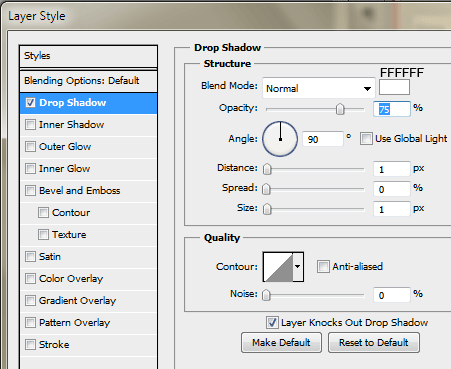Uncheck Layer Knocks Out Drop Shadow
Image resolution: width=451 pixels, height=369 pixels.
click(x=272, y=323)
